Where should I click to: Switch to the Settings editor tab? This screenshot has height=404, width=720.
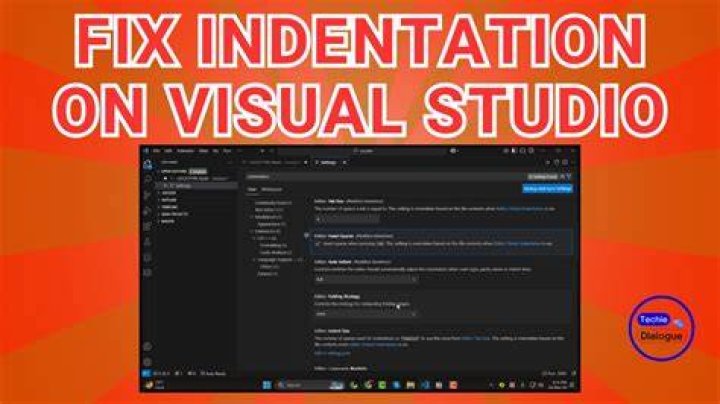click(328, 163)
